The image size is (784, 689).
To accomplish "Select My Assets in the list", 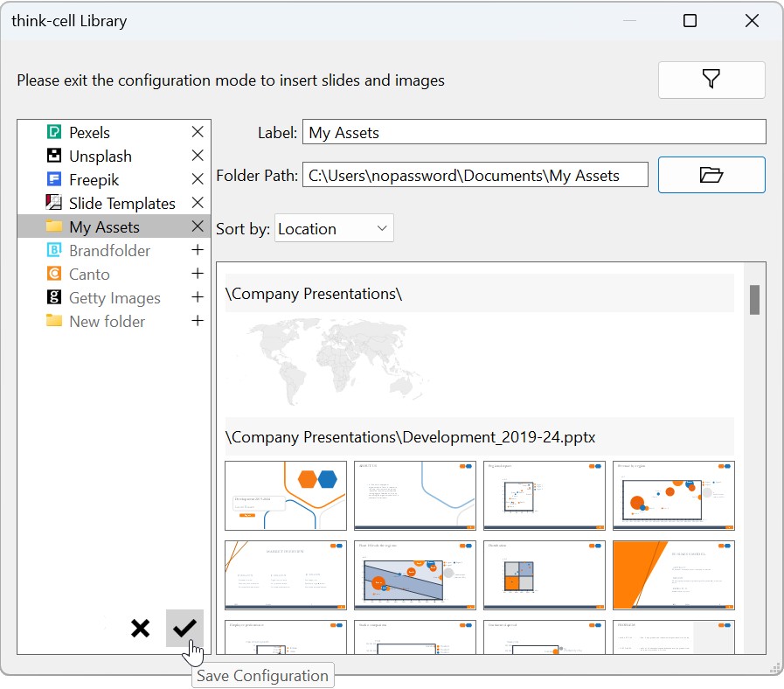I will coord(114,226).
